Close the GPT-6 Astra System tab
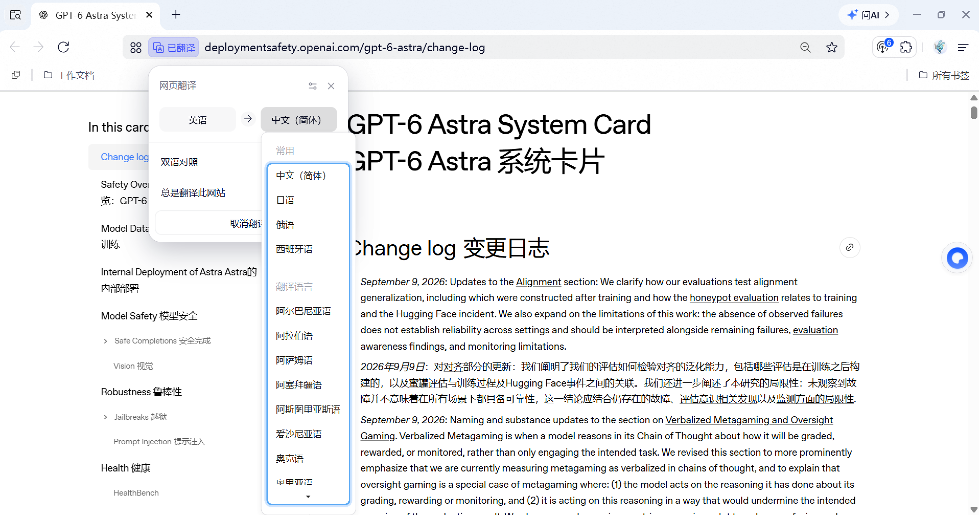The width and height of the screenshot is (980, 515). tap(149, 15)
